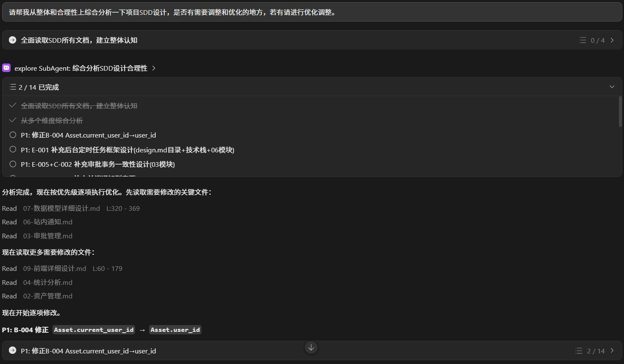Collapse the 2 / 14 已完成 todo panel
This screenshot has width=624, height=364.
pos(612,87)
